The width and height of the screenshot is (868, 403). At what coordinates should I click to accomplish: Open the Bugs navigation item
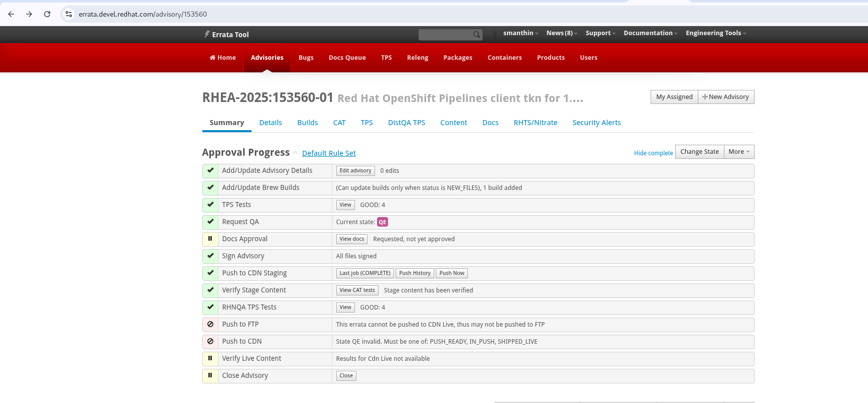coord(306,58)
